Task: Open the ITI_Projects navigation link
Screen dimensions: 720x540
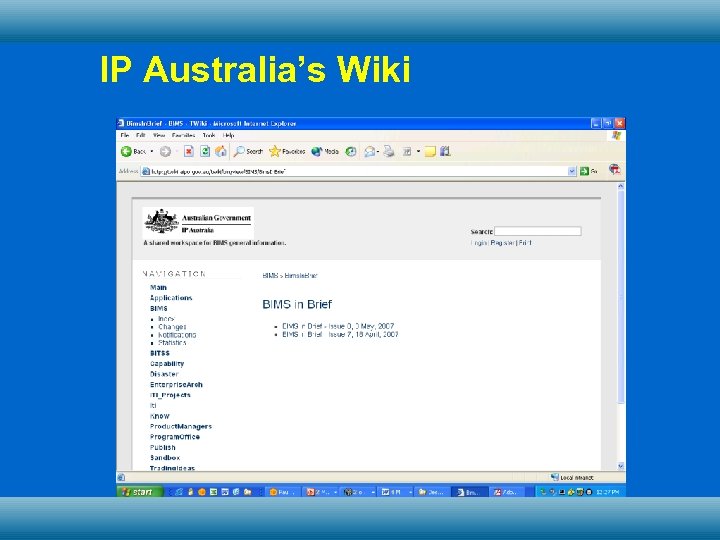Action: coord(170,395)
